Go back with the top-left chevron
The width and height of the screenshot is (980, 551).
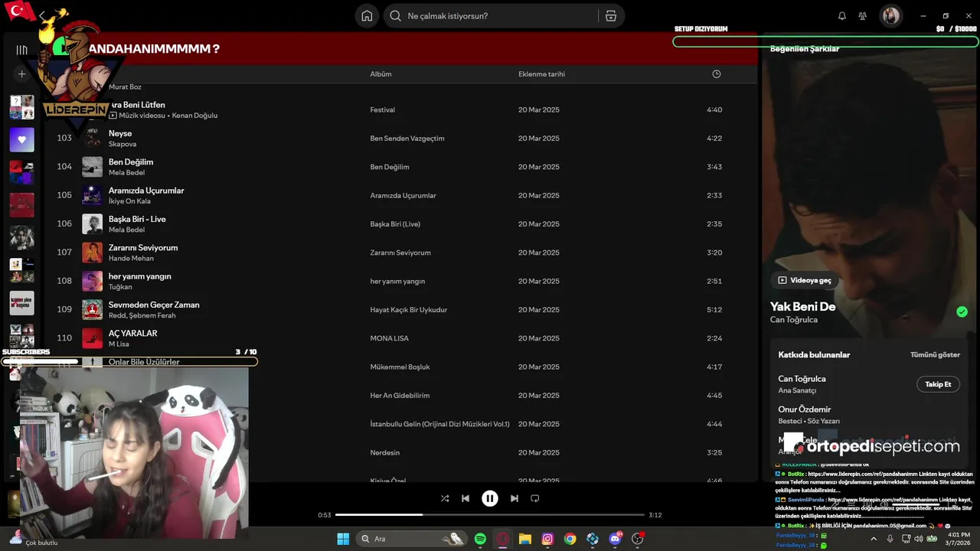tap(43, 15)
